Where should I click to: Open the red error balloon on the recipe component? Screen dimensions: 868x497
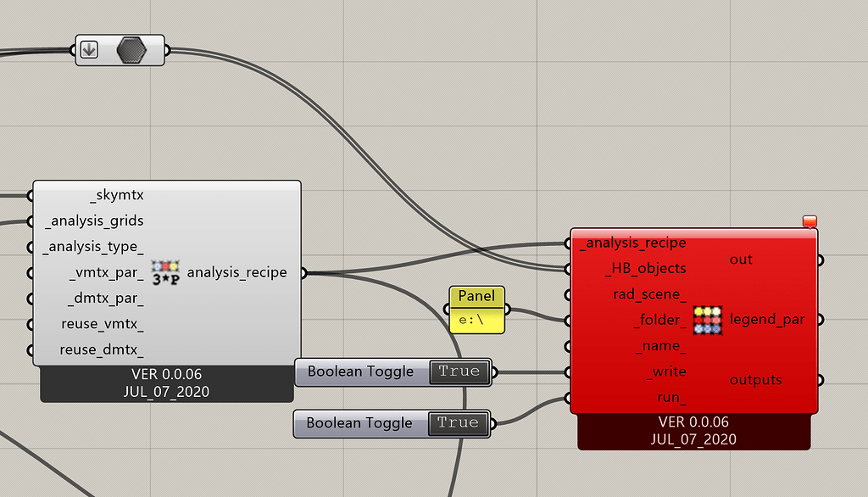click(810, 221)
